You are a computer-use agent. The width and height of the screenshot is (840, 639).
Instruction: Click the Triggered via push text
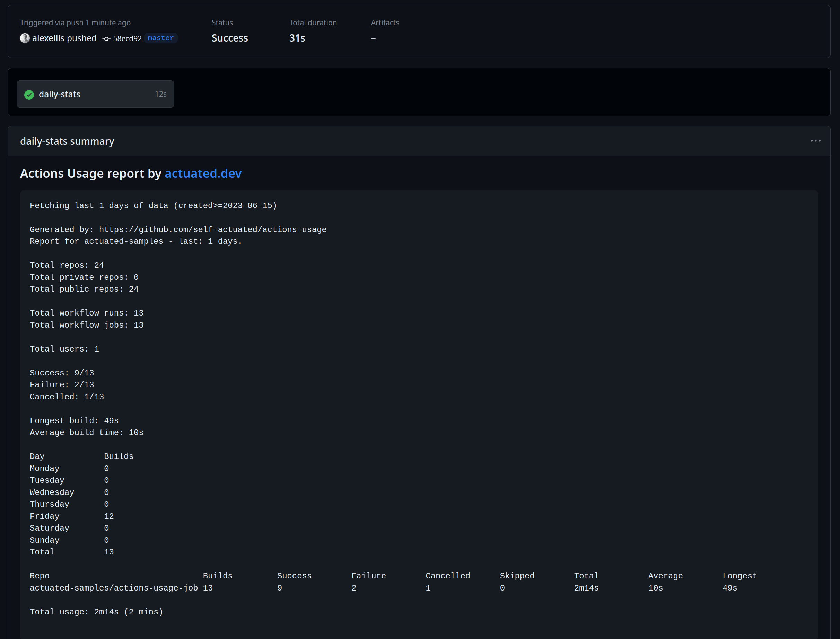75,23
